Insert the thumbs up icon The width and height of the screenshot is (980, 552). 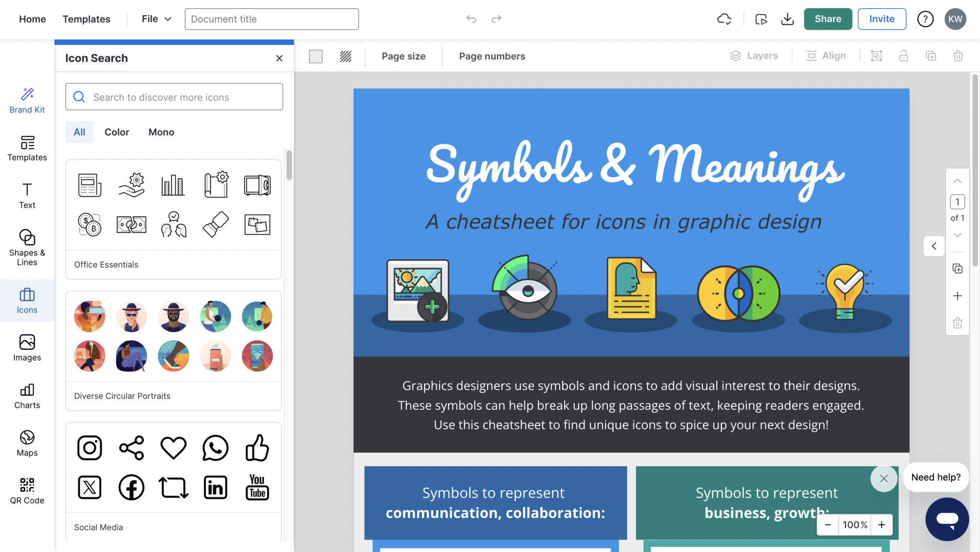(x=257, y=448)
